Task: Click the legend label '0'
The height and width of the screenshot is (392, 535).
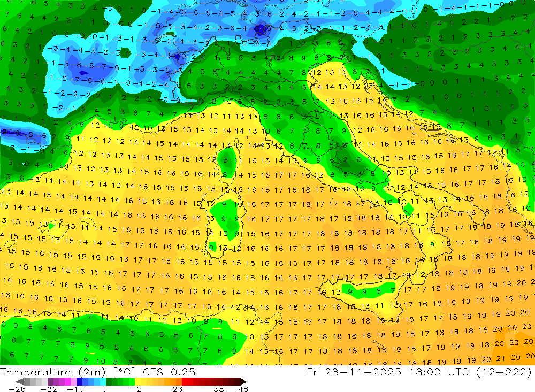Action: coord(105,389)
